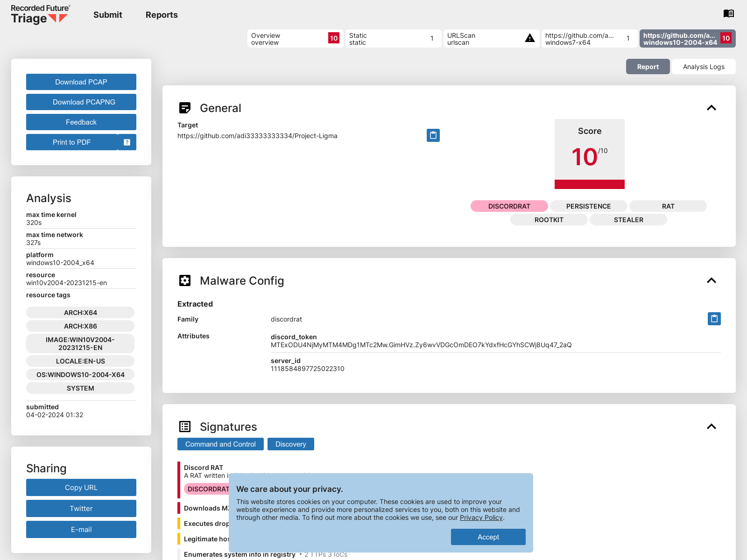The height and width of the screenshot is (560, 747).
Task: Switch to the URLScan tab
Action: click(492, 39)
